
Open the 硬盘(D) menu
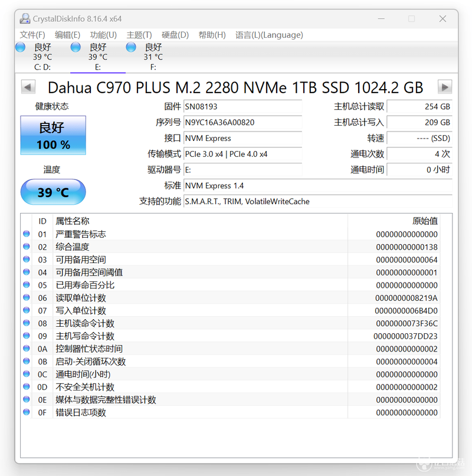point(175,35)
